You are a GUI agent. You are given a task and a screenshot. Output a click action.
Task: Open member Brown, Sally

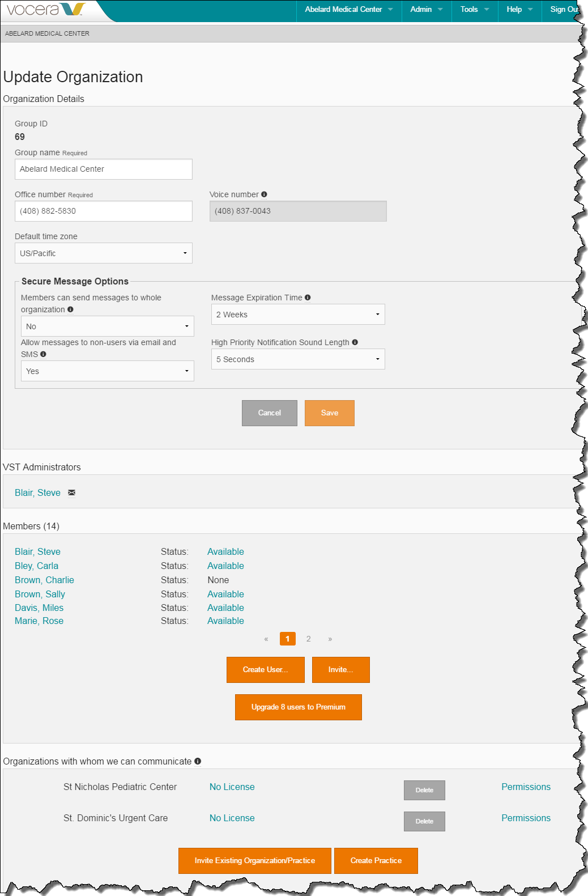pos(40,594)
